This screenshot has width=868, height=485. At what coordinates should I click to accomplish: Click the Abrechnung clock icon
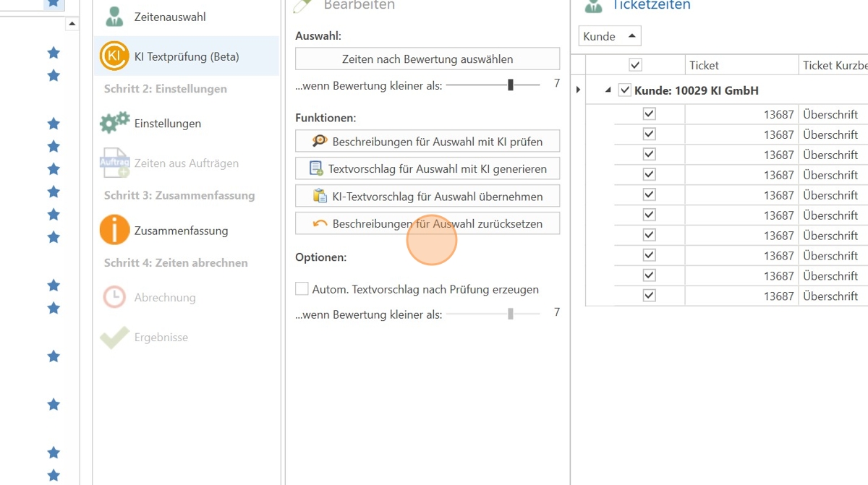click(x=114, y=297)
